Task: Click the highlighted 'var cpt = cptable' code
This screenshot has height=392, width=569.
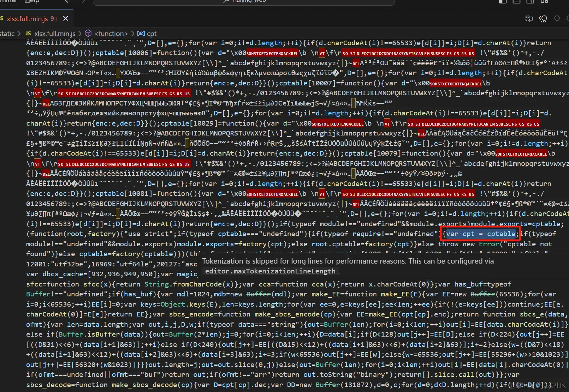Action: pos(481,234)
